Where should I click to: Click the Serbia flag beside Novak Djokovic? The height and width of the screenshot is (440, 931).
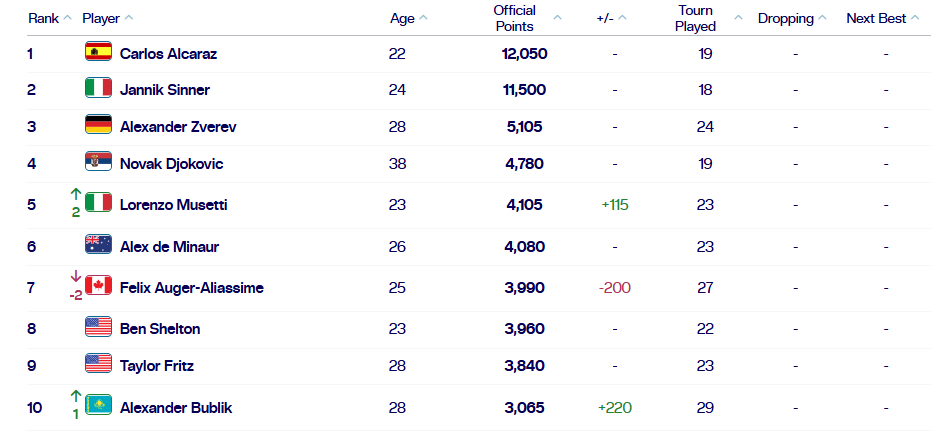click(98, 162)
